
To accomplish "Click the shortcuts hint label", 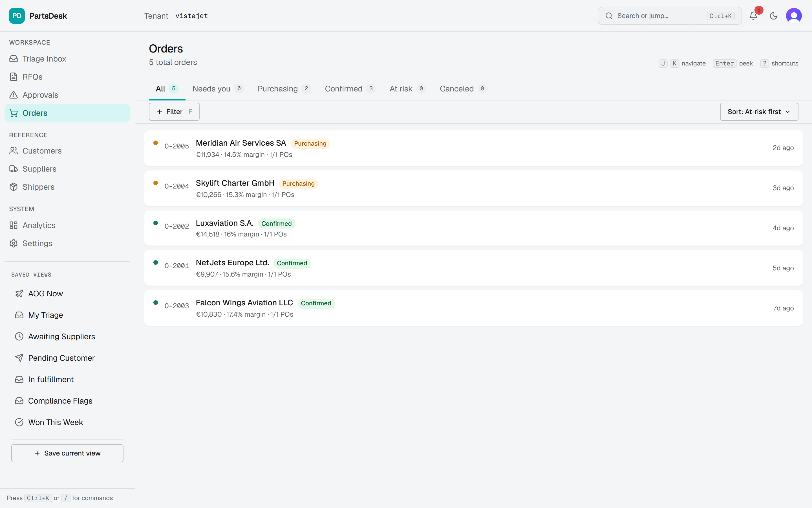I will pos(785,63).
